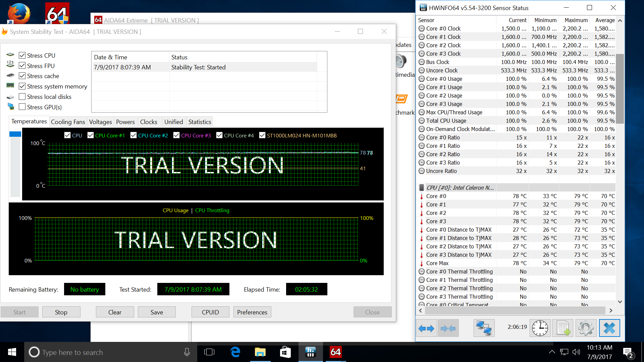
Task: Click the Windows Start button
Action: point(12,352)
